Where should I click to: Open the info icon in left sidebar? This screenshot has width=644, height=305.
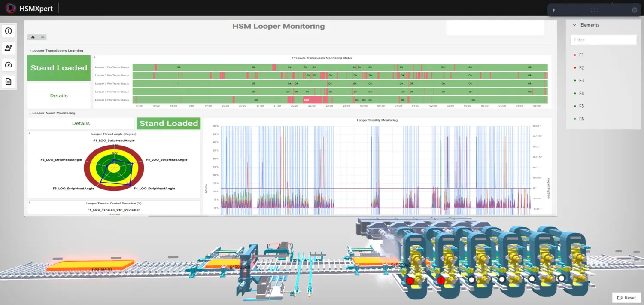(9, 31)
